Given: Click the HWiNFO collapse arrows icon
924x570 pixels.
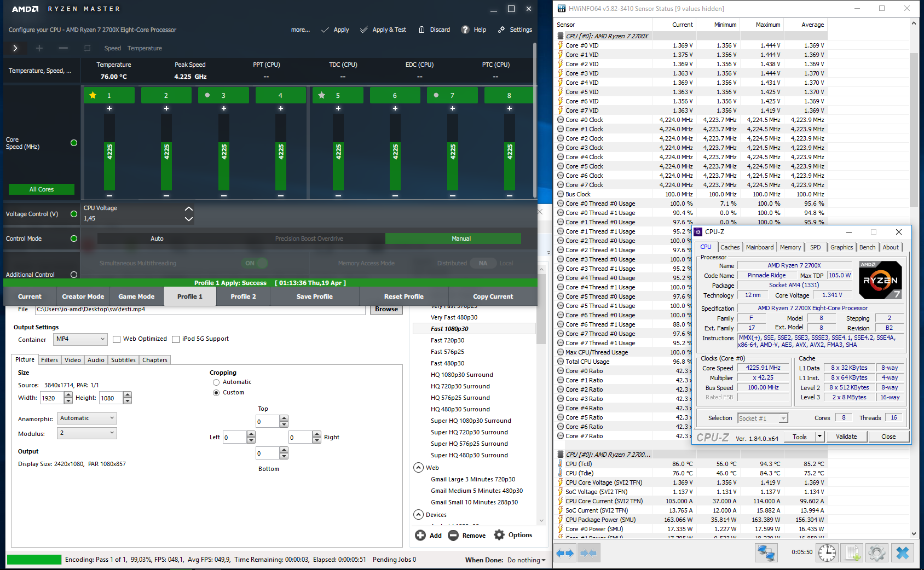Looking at the screenshot, I should pos(588,553).
